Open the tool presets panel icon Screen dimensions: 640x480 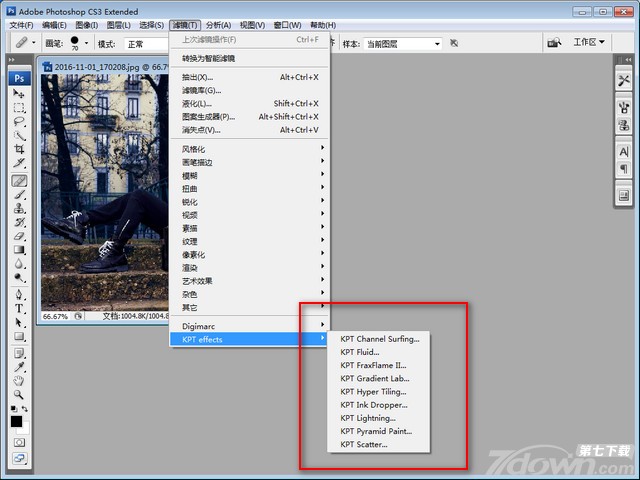(624, 80)
